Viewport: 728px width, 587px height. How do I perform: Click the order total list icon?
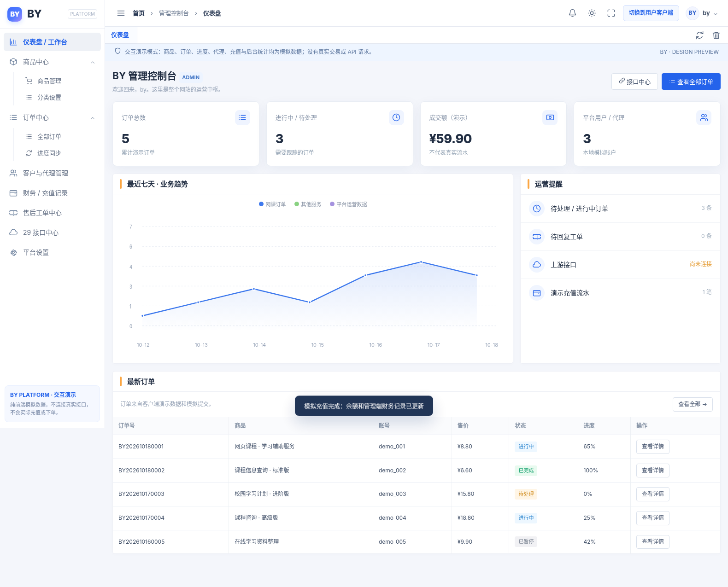(x=242, y=117)
